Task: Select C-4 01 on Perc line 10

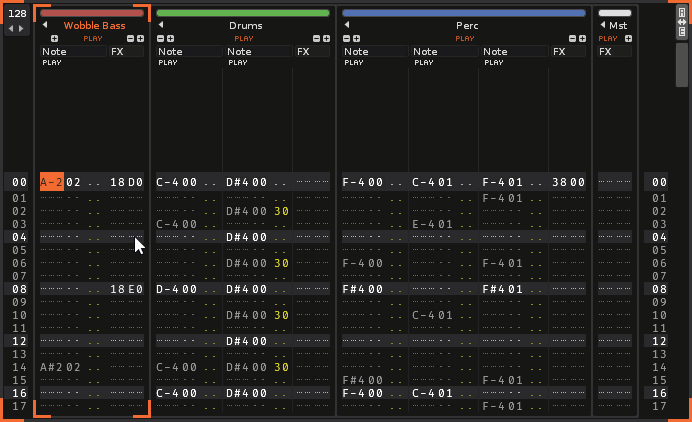Action: 432,315
